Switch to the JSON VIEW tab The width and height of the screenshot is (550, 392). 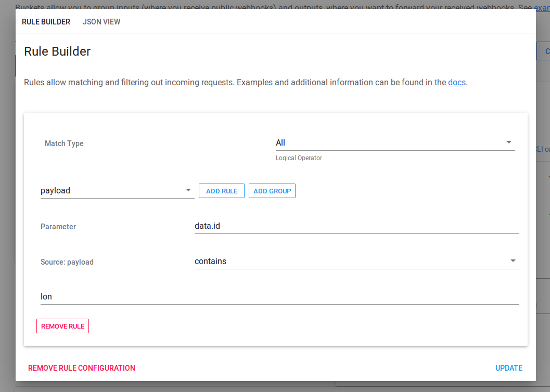(x=101, y=21)
